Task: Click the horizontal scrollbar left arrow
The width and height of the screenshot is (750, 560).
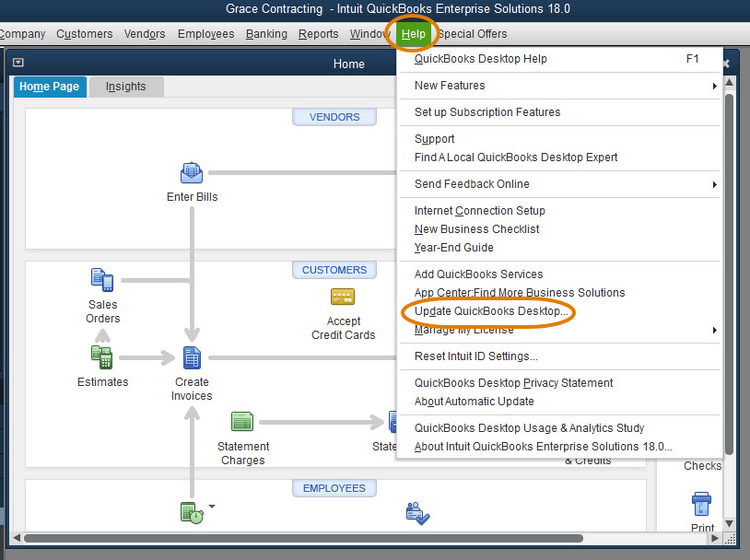Action: 17,538
